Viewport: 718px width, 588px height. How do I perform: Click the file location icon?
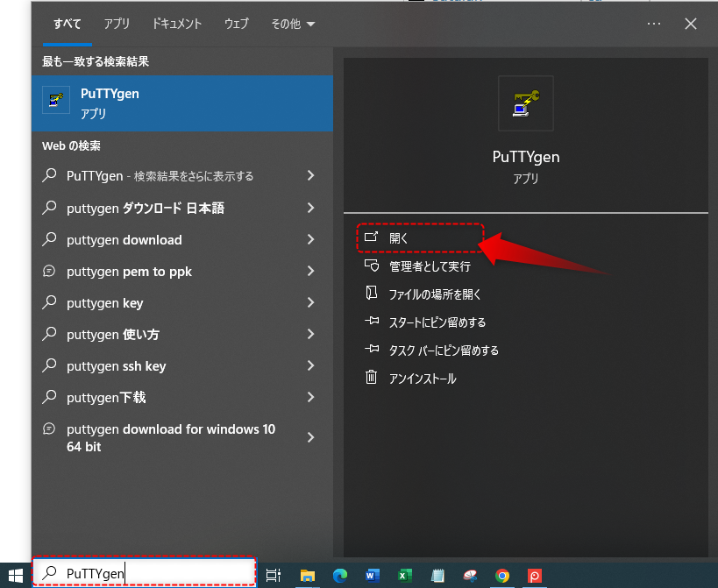(x=372, y=293)
